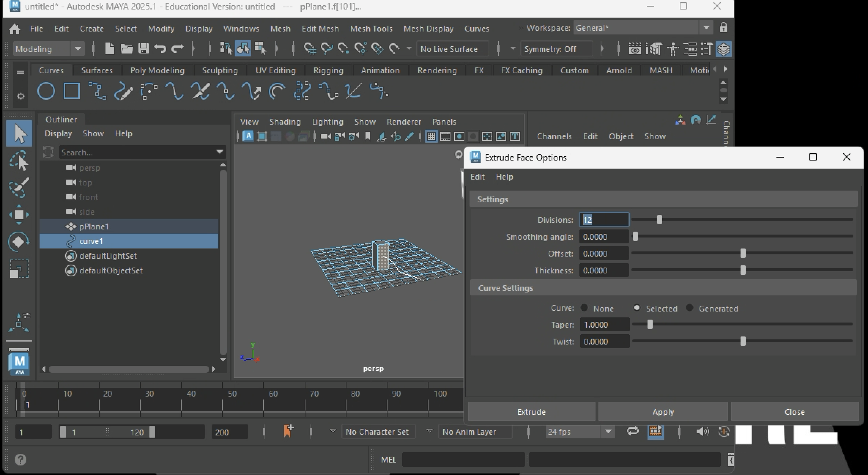The height and width of the screenshot is (475, 868).
Task: Open the Mesh Tools menu
Action: [x=371, y=29]
